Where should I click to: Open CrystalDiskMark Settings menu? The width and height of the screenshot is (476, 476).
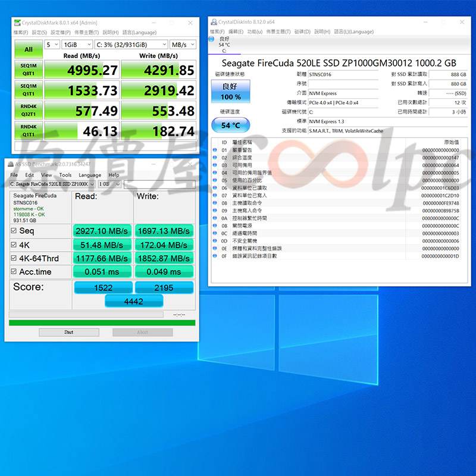pyautogui.click(x=39, y=32)
